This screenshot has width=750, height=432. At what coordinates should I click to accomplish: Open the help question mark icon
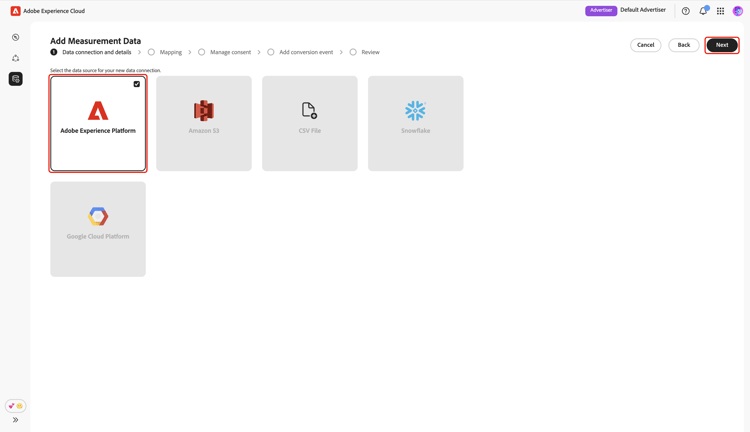point(685,11)
